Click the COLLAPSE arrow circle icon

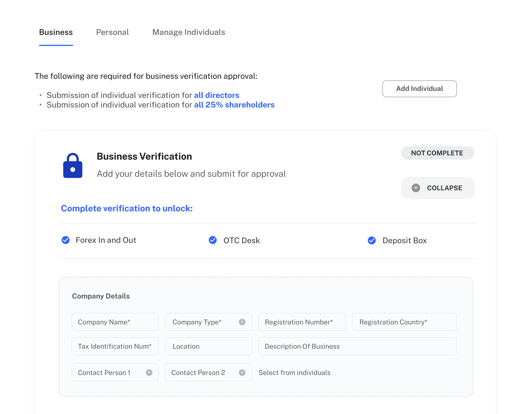[x=416, y=188]
